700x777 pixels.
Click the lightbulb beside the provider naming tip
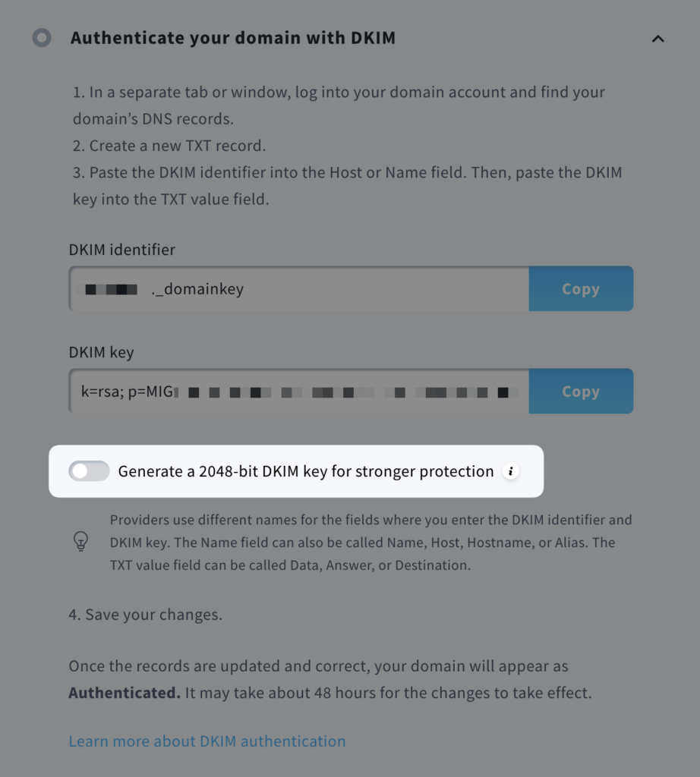click(x=81, y=542)
